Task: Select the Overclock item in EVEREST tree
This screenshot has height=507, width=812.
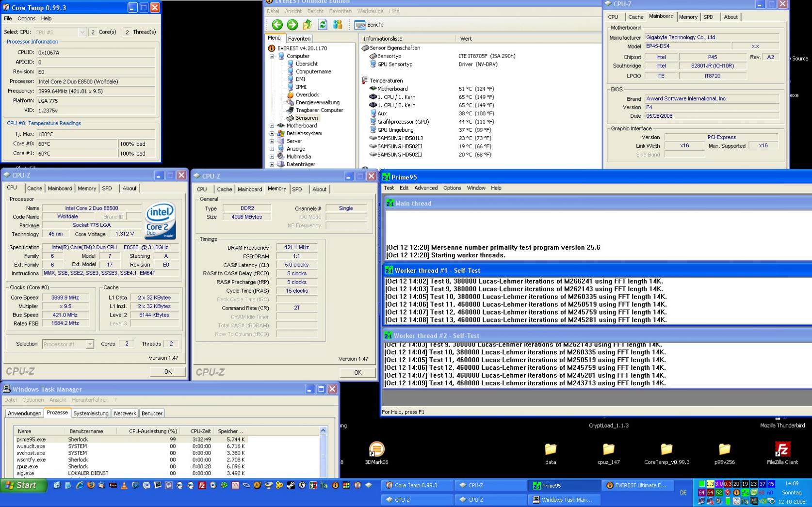Action: click(x=307, y=95)
